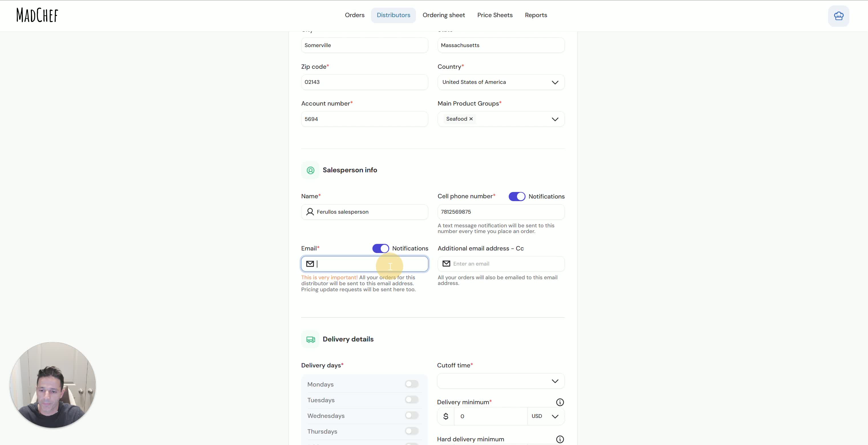Viewport: 868px width, 445px height.
Task: Enable Tuesdays delivery day
Action: pyautogui.click(x=411, y=399)
